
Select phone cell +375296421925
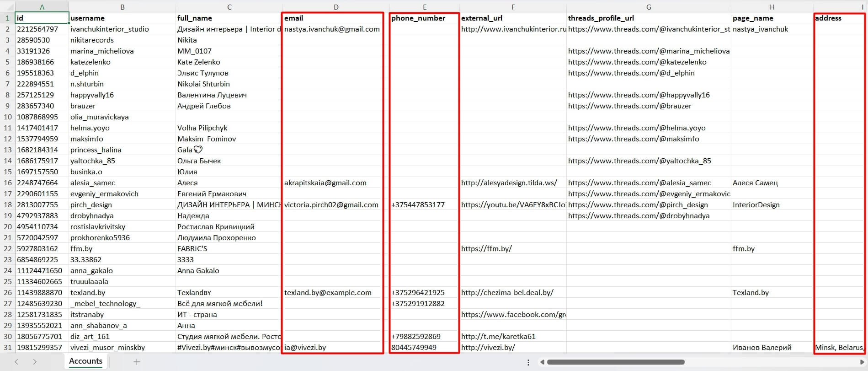425,292
